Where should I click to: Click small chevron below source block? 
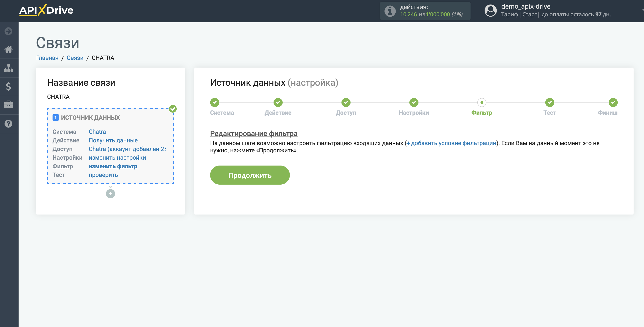pos(110,187)
